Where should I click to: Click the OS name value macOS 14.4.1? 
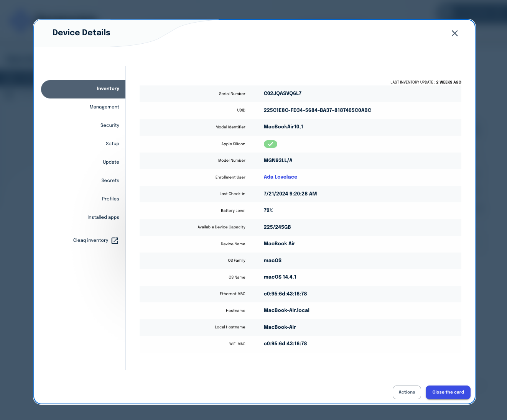[280, 277]
